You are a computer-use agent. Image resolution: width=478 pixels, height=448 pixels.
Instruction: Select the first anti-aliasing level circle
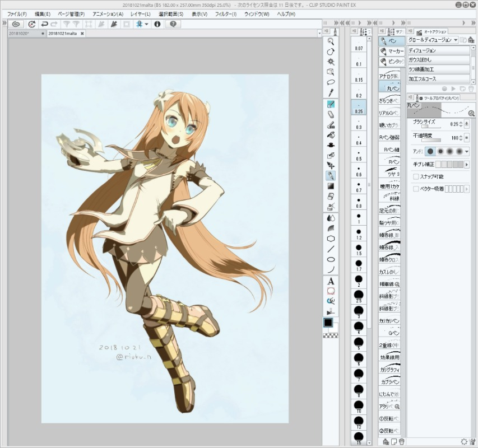click(430, 151)
